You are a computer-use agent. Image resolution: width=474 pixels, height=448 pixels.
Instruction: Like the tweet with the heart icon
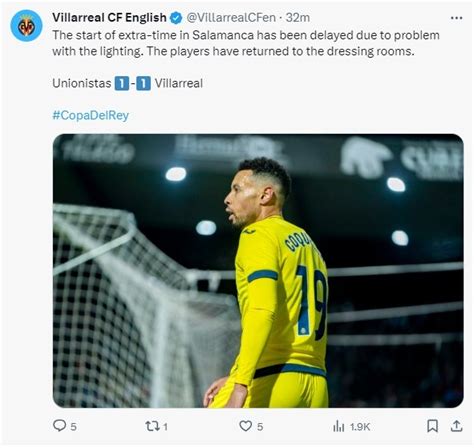pos(246,426)
